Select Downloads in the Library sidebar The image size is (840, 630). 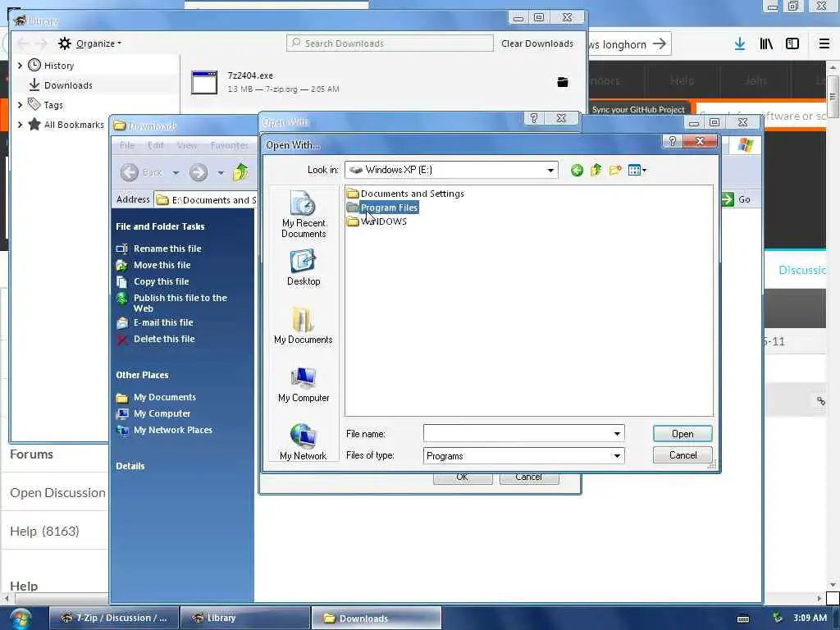[68, 85]
